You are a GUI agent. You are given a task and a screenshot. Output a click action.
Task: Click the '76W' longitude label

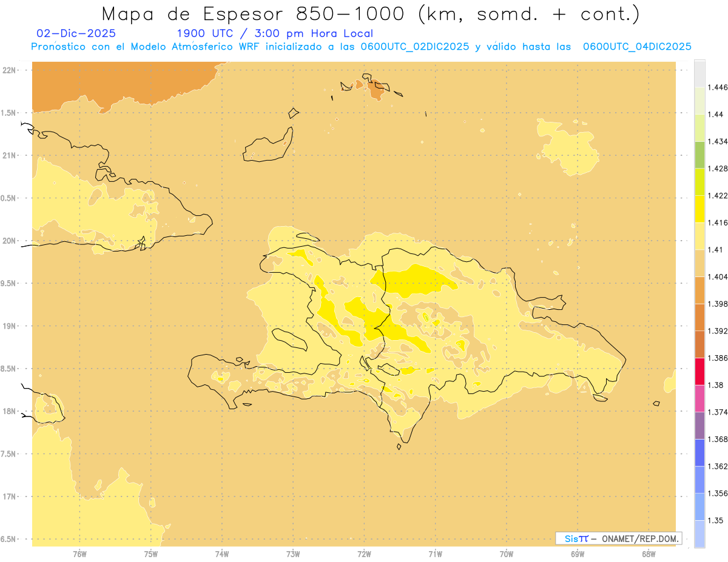[x=79, y=554]
